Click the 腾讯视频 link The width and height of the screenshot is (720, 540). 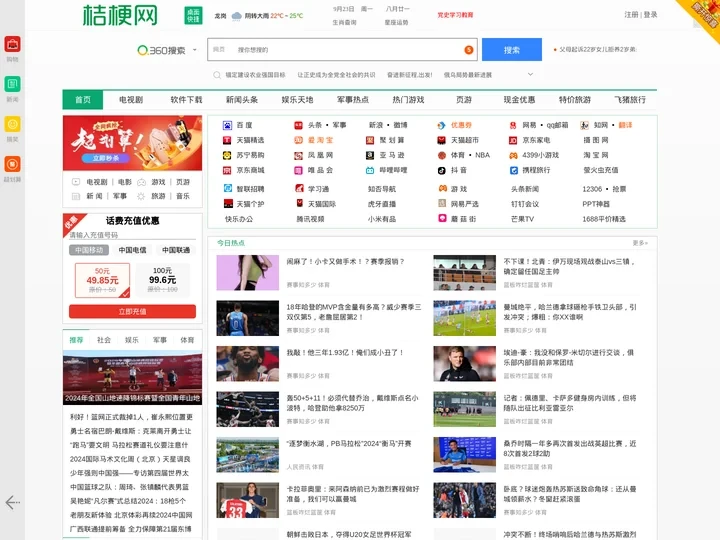coord(310,219)
